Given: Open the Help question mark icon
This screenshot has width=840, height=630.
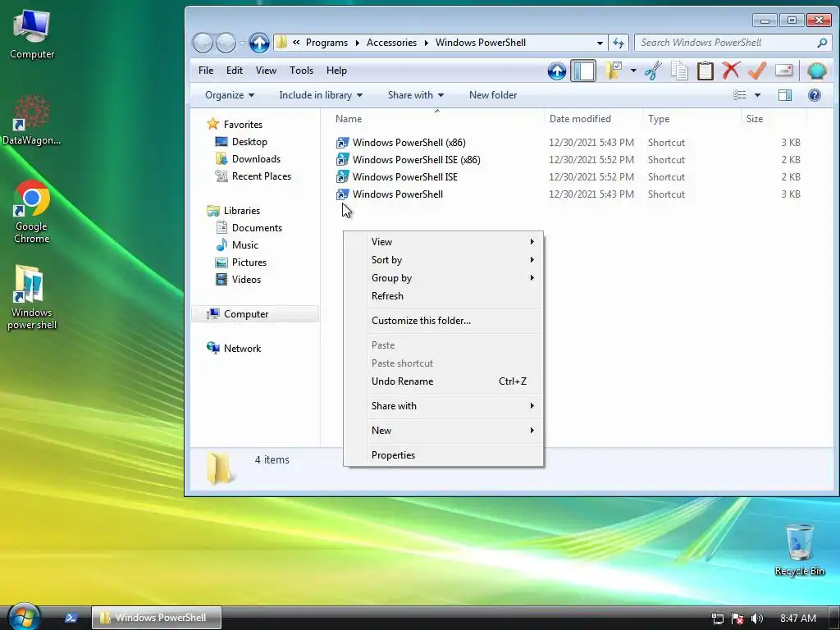Looking at the screenshot, I should (815, 95).
